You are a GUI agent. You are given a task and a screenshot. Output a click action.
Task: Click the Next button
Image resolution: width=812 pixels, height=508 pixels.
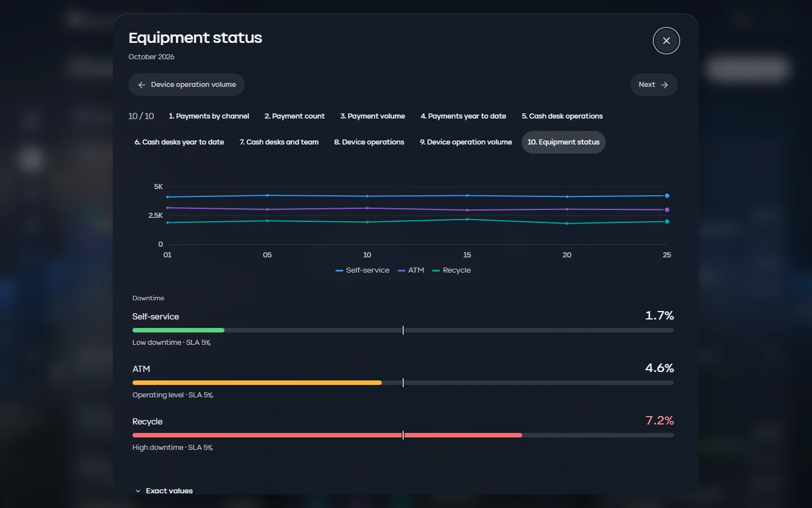654,85
